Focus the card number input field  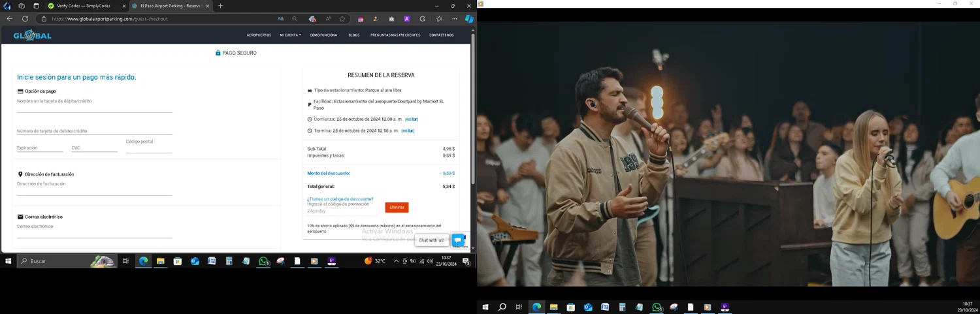pos(94,131)
